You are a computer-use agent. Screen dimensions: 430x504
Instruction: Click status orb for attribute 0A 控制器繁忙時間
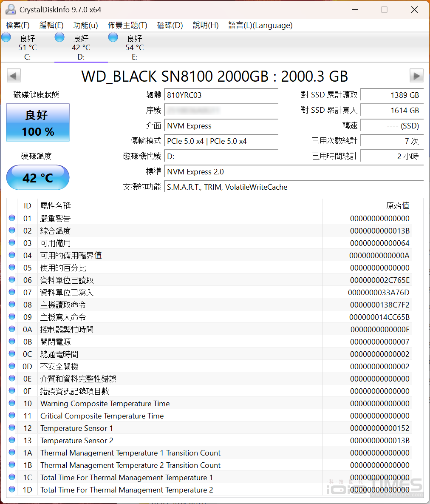12,329
